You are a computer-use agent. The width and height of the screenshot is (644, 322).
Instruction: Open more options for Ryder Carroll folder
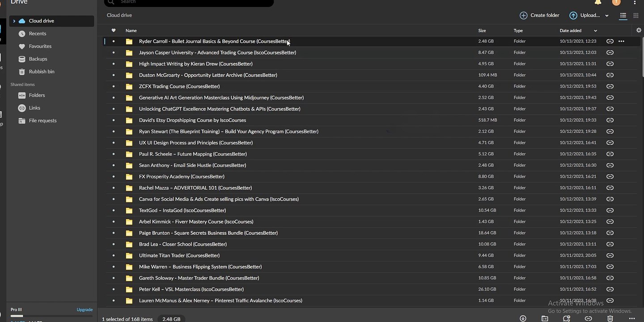click(621, 41)
